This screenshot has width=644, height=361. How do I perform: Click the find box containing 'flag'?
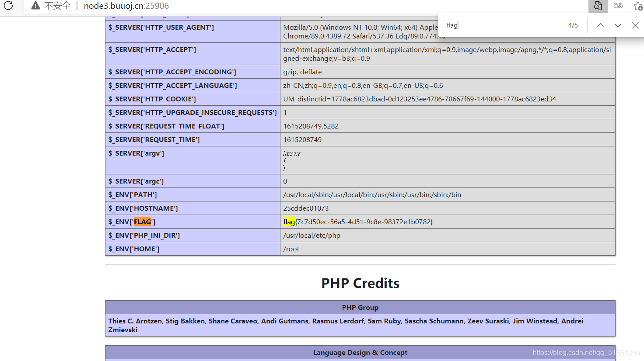503,25
